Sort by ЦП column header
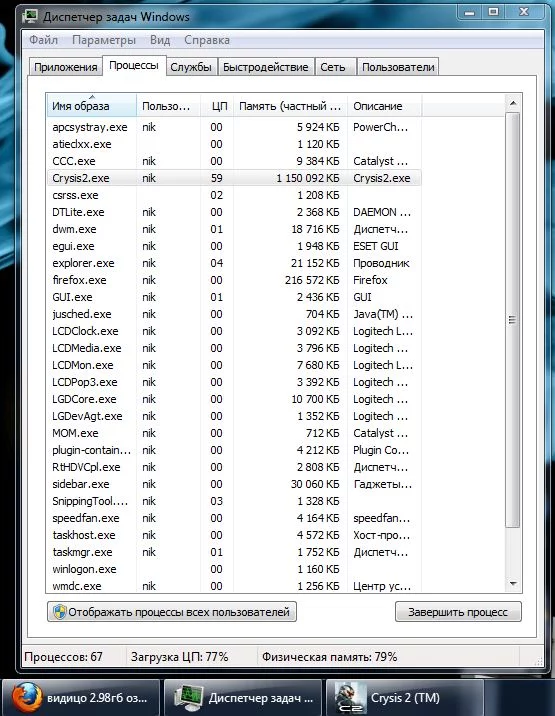This screenshot has height=716, width=555. click(217, 106)
